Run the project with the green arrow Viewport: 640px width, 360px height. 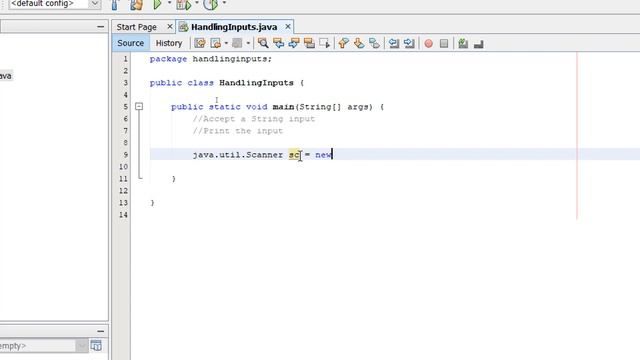tap(157, 5)
